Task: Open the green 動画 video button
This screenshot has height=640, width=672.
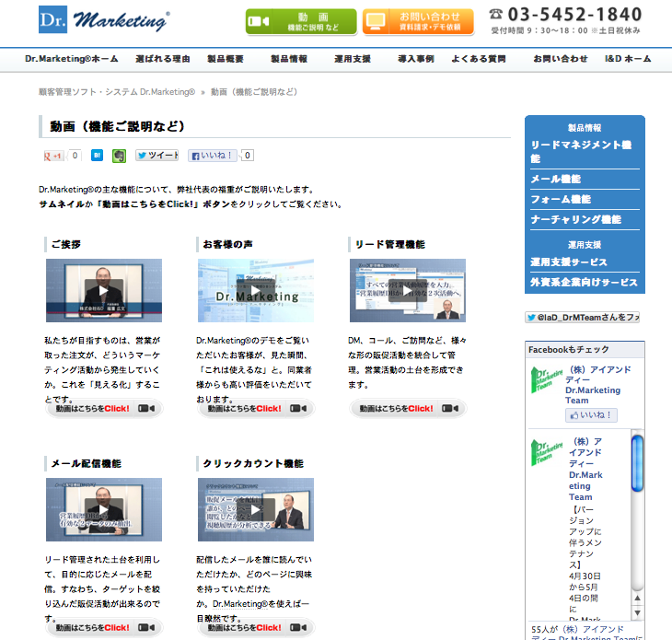Action: pyautogui.click(x=301, y=21)
